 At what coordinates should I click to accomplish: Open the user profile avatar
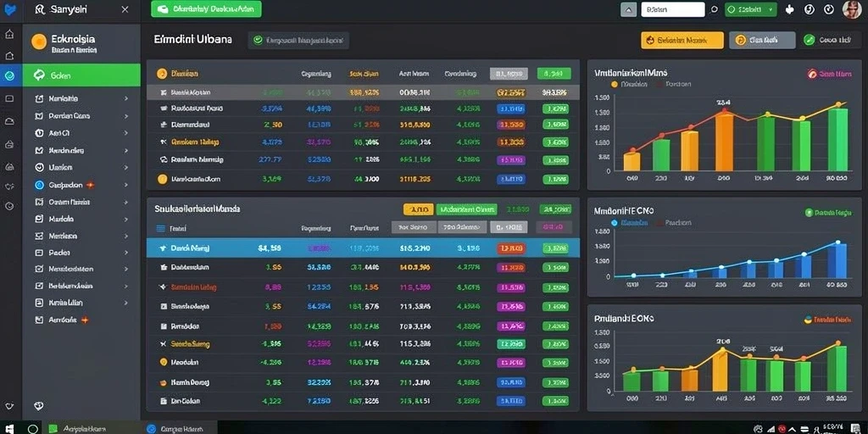[851, 9]
